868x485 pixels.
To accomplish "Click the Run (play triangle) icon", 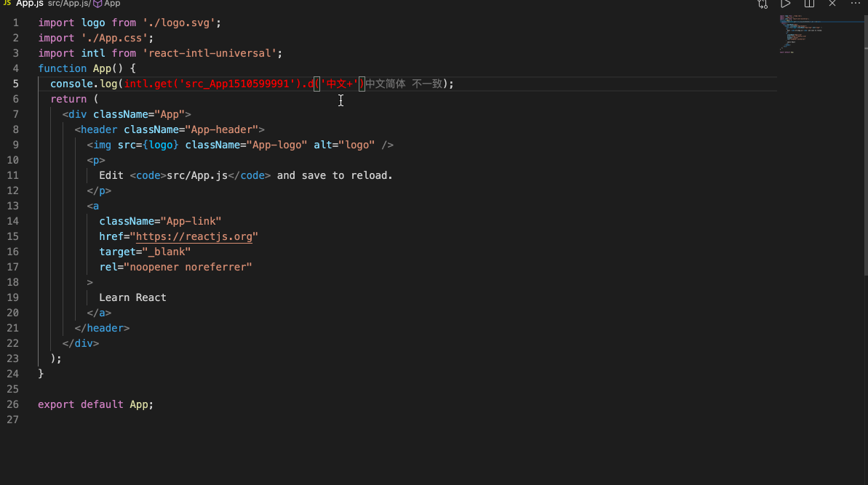I will (x=786, y=4).
